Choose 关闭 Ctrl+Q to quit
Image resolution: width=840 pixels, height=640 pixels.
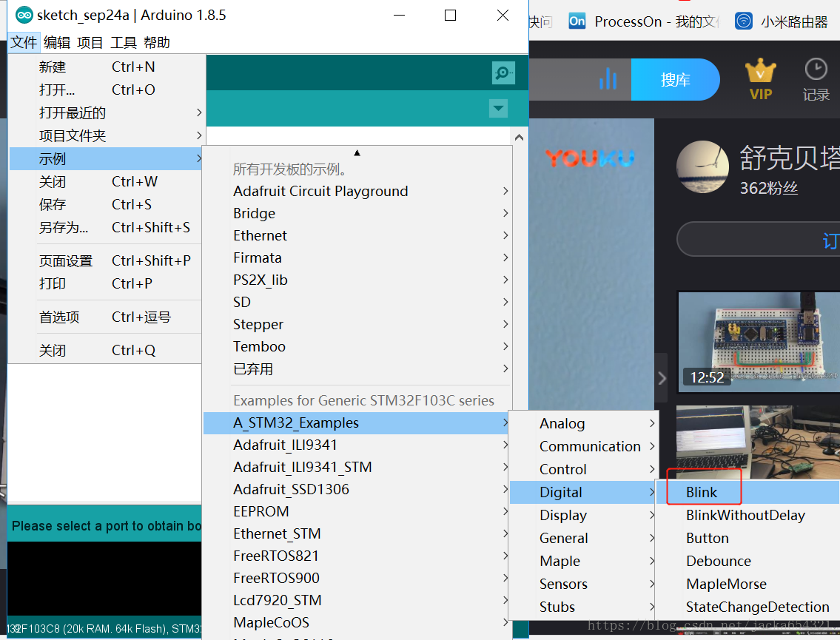(x=106, y=350)
